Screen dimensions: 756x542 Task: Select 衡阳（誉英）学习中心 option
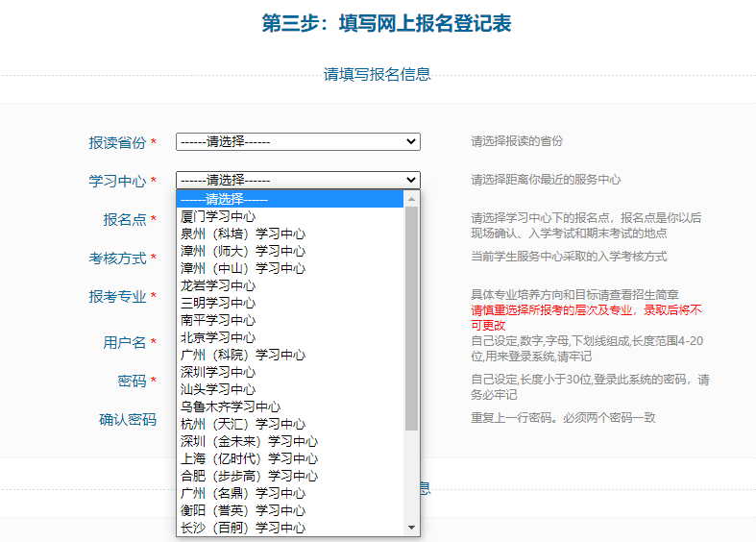tap(290, 510)
